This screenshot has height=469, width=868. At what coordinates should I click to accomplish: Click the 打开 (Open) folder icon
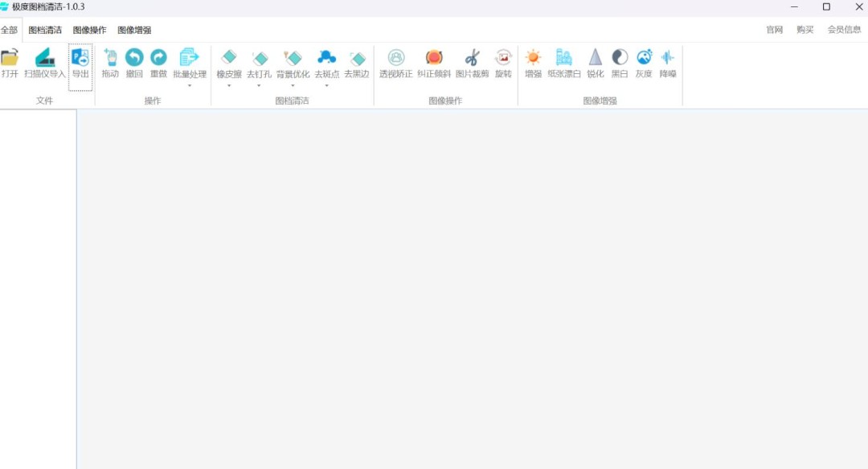coord(10,58)
